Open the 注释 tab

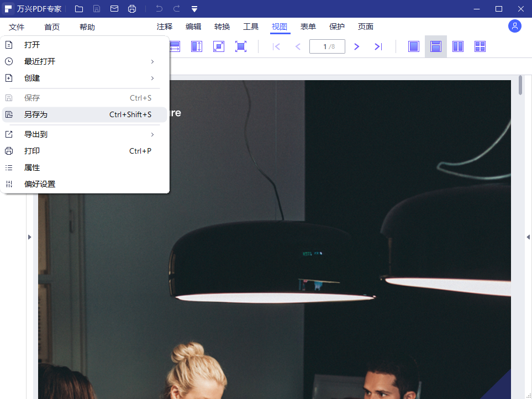[165, 27]
